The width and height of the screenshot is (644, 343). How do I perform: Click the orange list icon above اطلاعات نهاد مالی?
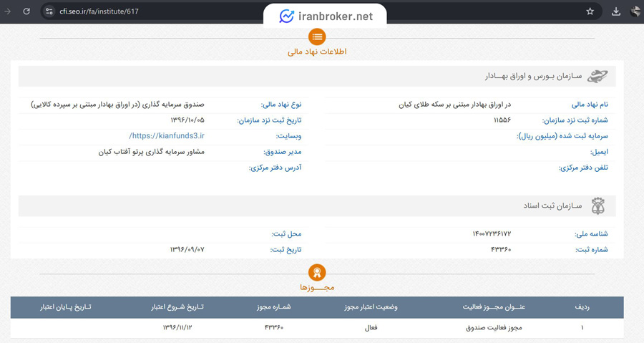point(317,37)
